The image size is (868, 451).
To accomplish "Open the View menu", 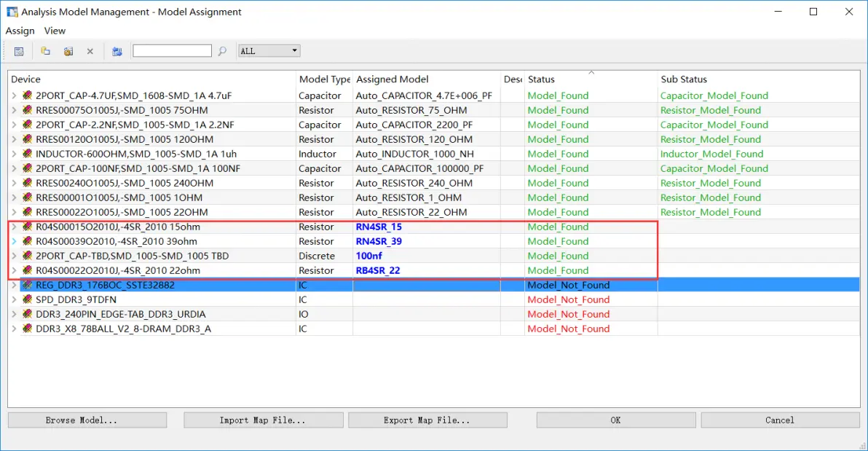I will point(55,31).
